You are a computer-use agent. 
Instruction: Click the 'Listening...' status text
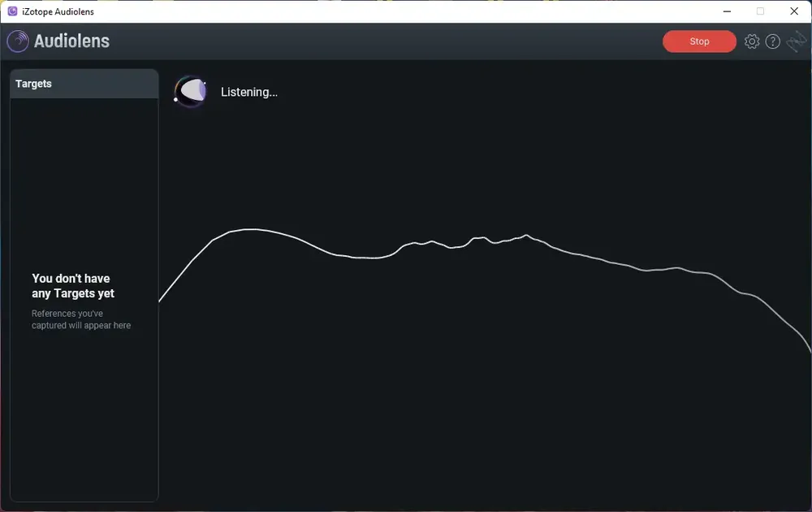point(249,93)
